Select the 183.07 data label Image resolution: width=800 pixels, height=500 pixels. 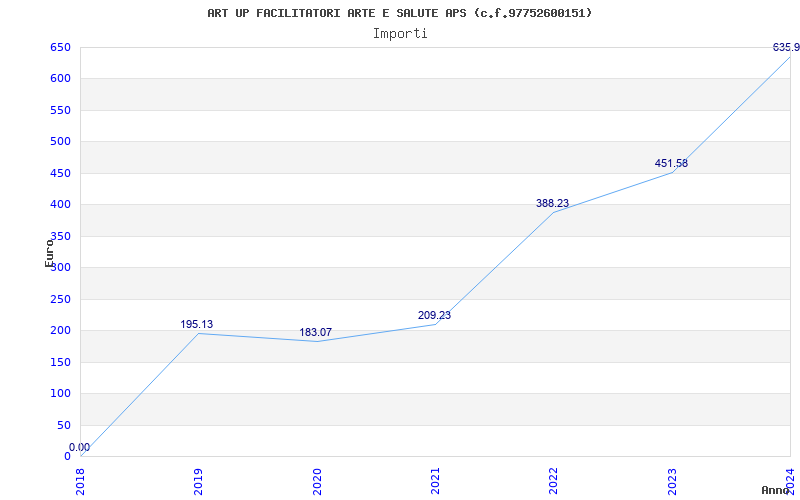pyautogui.click(x=315, y=332)
